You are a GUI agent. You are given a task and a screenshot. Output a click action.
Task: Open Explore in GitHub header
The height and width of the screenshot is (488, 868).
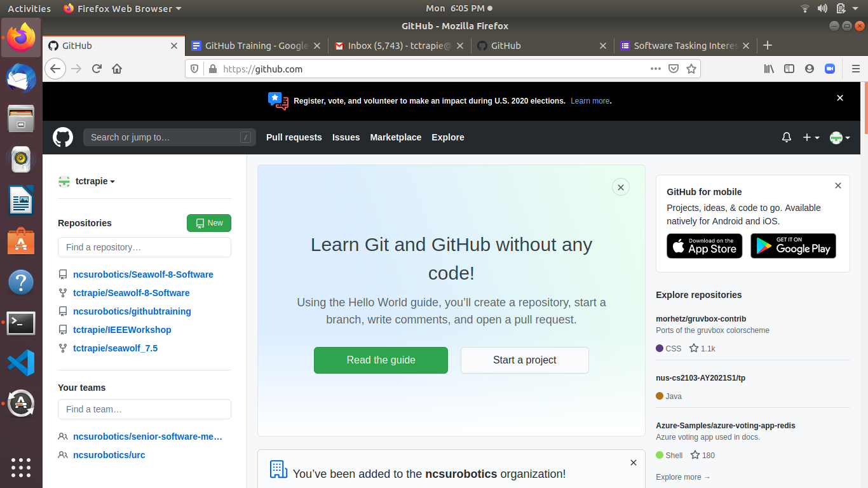(x=448, y=137)
